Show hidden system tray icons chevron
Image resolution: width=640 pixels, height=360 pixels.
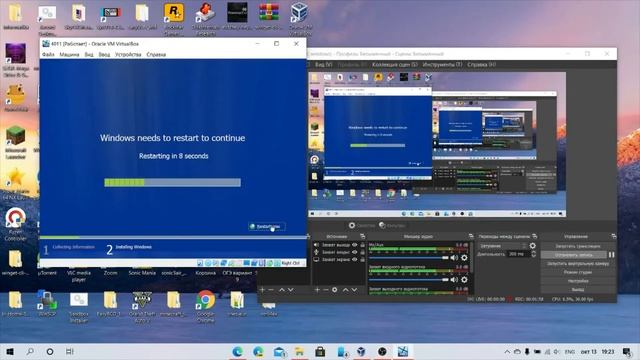[x=507, y=351]
